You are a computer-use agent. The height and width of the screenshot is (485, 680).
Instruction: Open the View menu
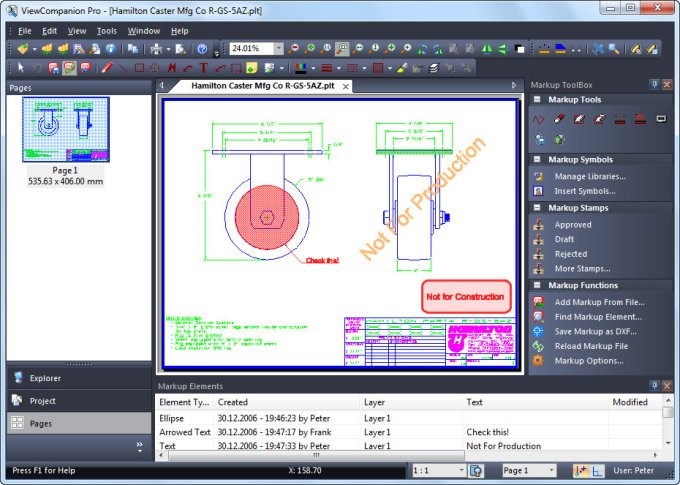77,31
